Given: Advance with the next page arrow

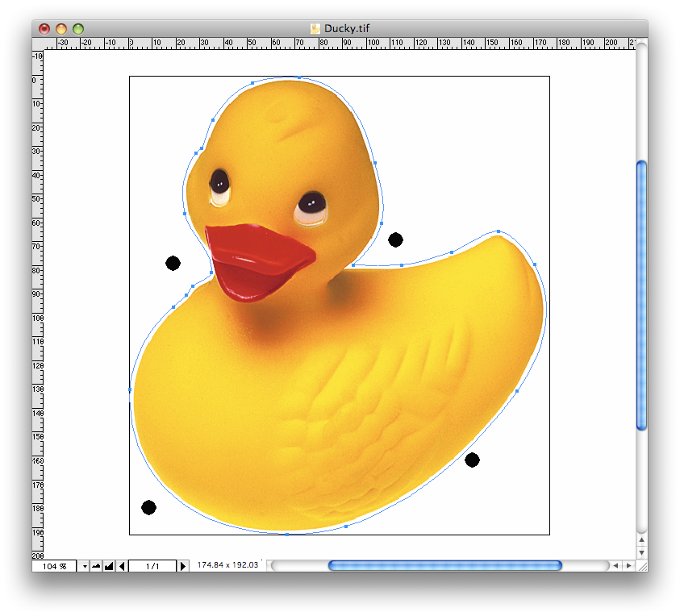Looking at the screenshot, I should pos(183,566).
